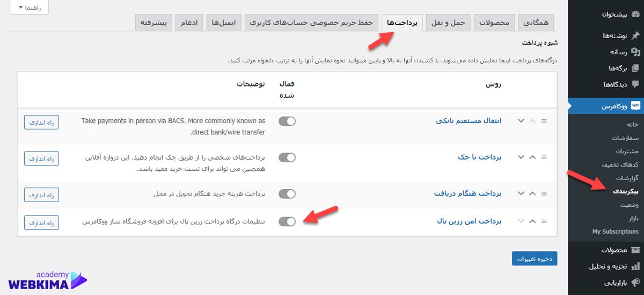Click the dashboard icon next to پیشخوان
644x295 pixels.
[x=635, y=15]
